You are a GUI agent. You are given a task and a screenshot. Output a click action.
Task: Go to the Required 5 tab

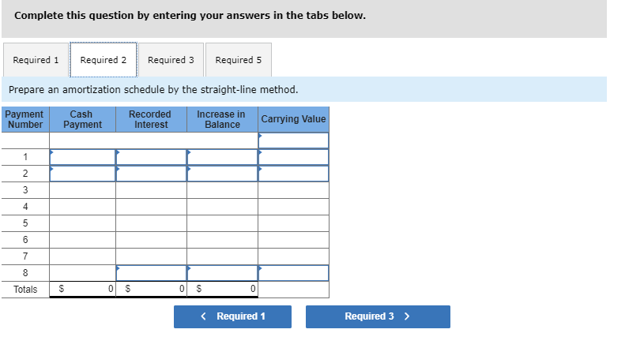pos(238,60)
